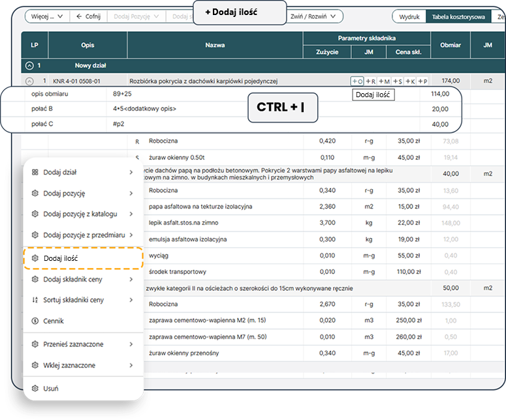Screen dimensions: 506x420
Task: Click the +M add material icon
Action: coord(384,82)
